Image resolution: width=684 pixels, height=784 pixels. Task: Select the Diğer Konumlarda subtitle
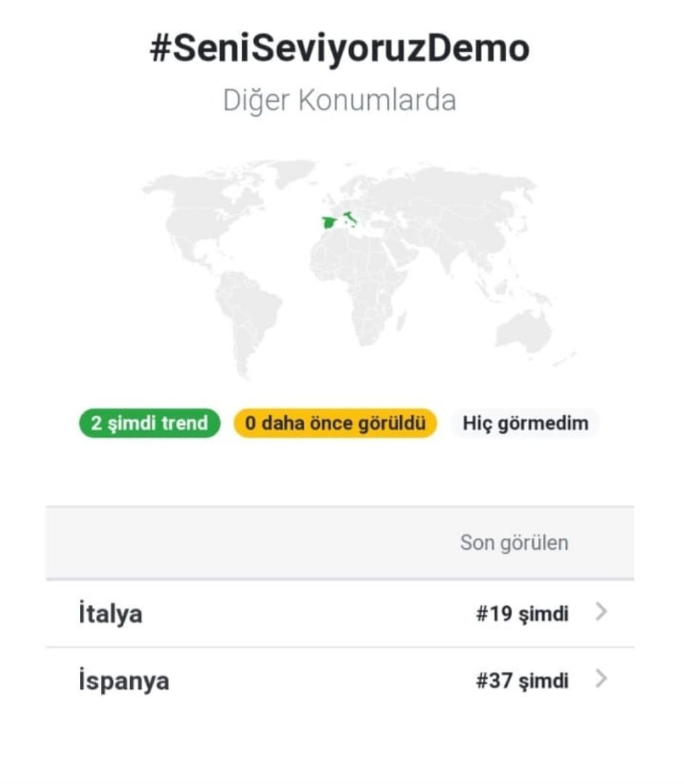click(340, 101)
